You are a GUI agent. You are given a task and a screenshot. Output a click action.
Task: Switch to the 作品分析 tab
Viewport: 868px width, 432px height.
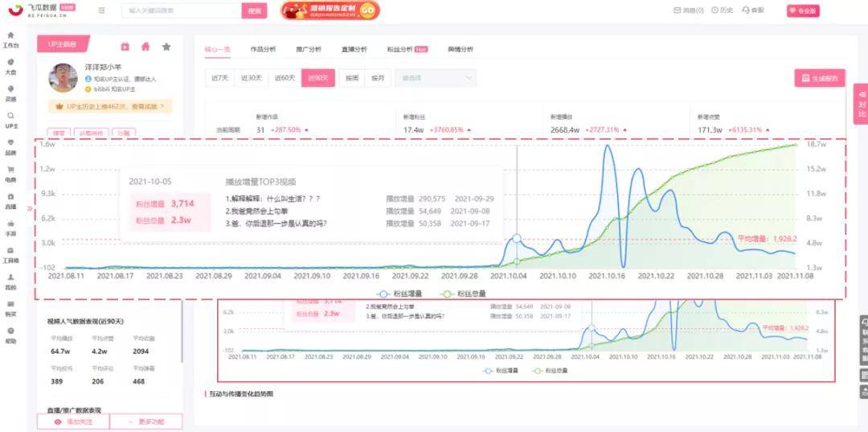tap(263, 49)
